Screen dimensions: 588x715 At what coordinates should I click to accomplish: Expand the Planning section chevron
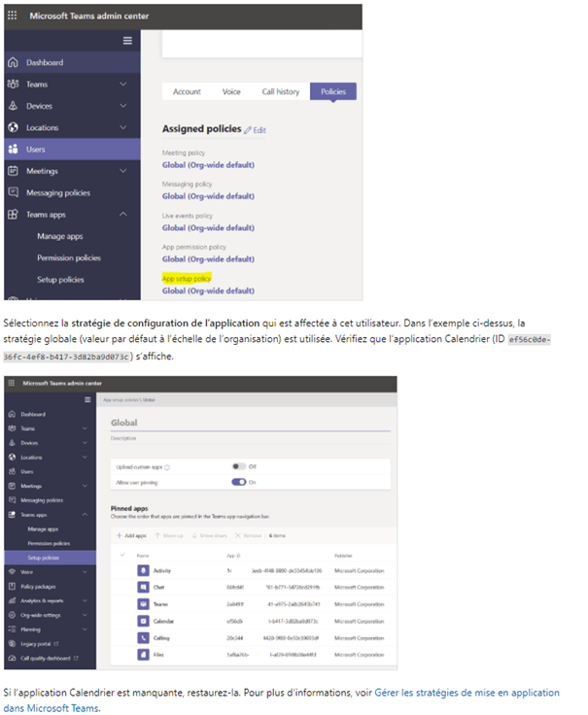[86, 629]
